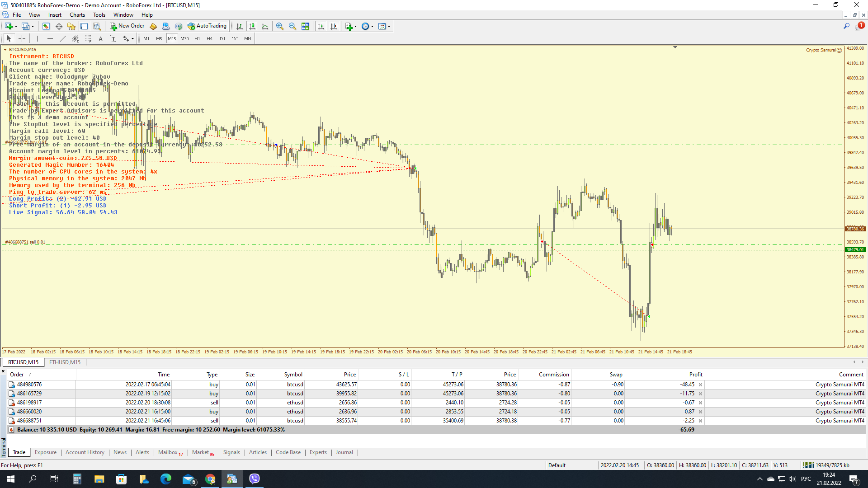Open the Insert menu
Screen dimensions: 868x488
click(x=55, y=15)
